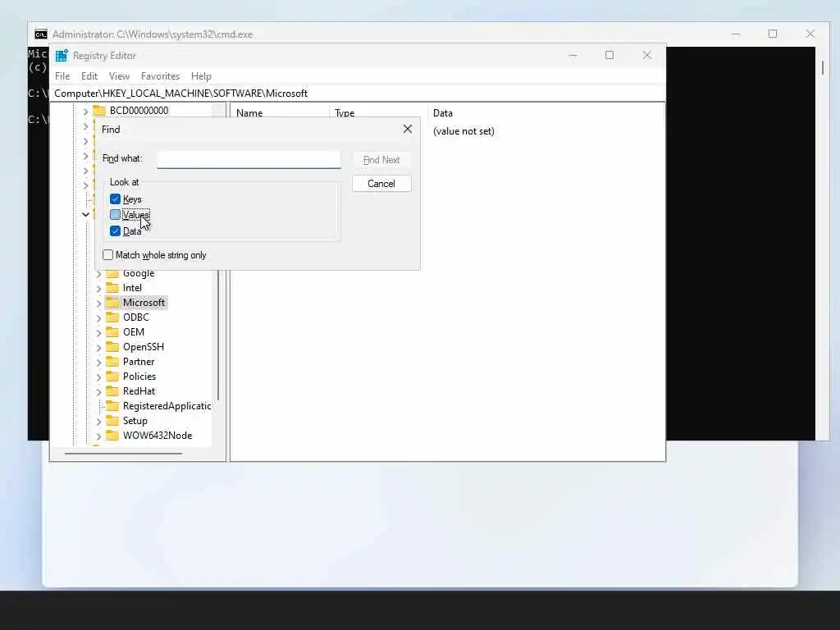Image resolution: width=840 pixels, height=630 pixels.
Task: Maximize the Command Prompt window
Action: click(x=773, y=34)
